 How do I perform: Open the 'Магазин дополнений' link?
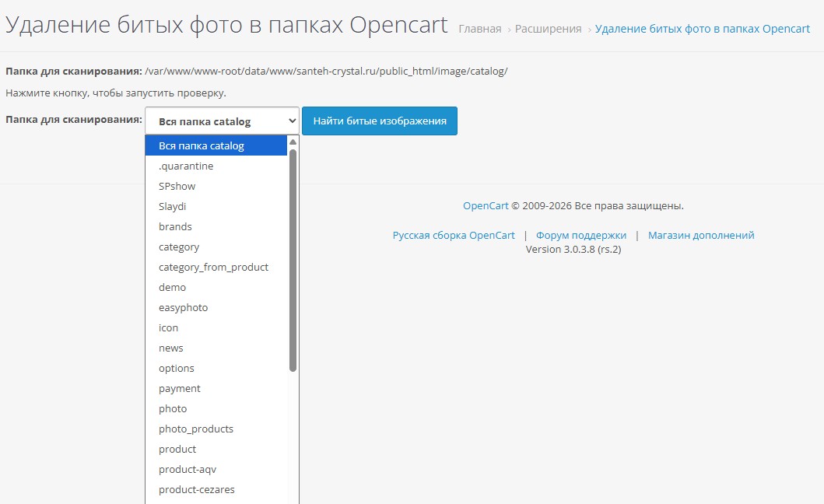700,235
